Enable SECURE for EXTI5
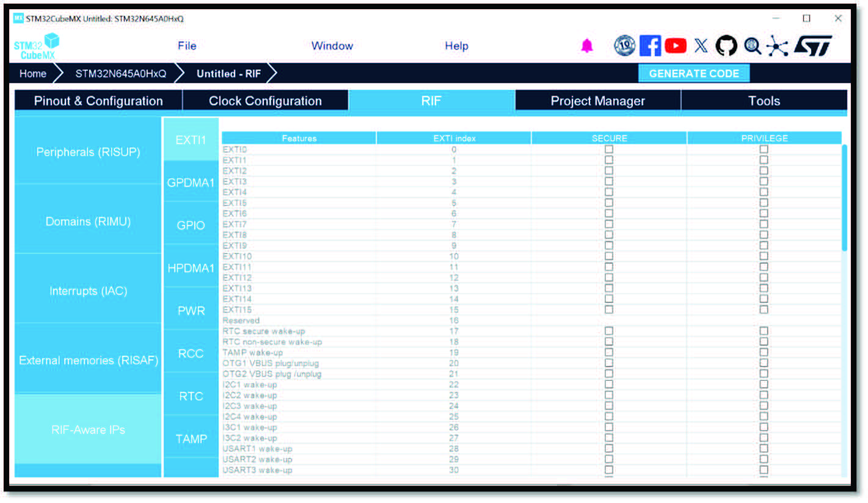The height and width of the screenshot is (503, 868). coord(609,203)
